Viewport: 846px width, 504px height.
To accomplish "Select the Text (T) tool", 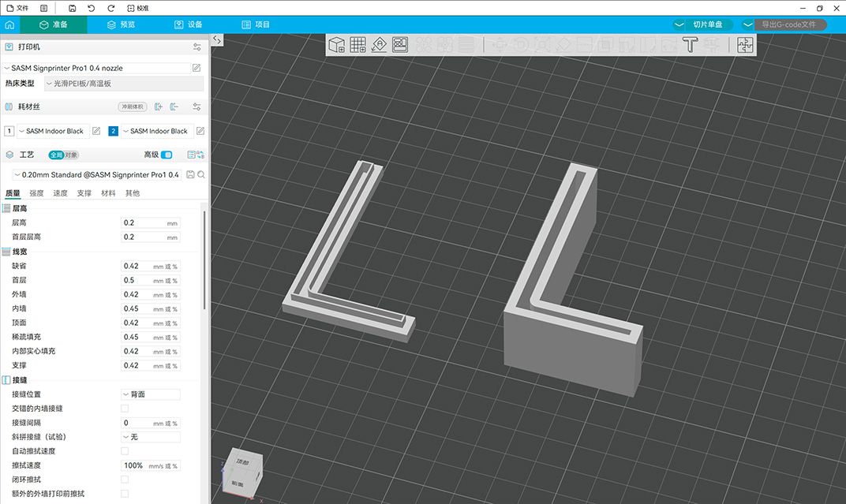I will [691, 45].
